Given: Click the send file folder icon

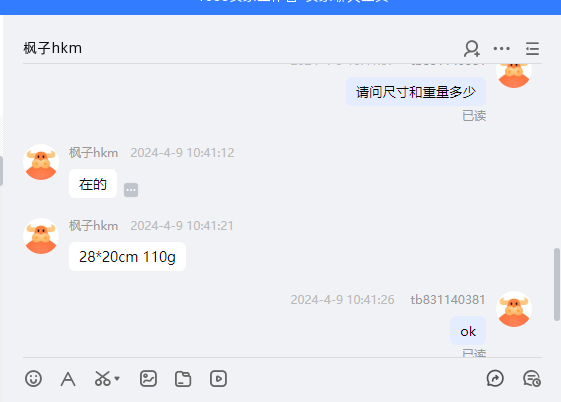Looking at the screenshot, I should point(183,379).
